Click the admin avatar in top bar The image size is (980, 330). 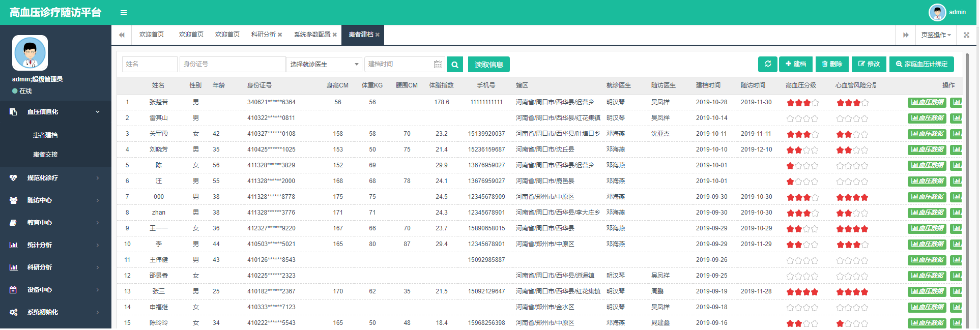point(937,12)
